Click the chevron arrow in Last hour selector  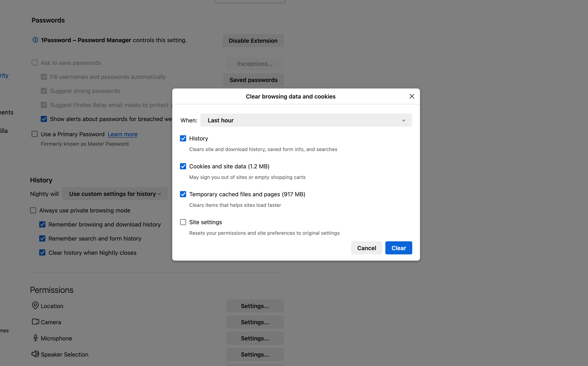point(404,120)
